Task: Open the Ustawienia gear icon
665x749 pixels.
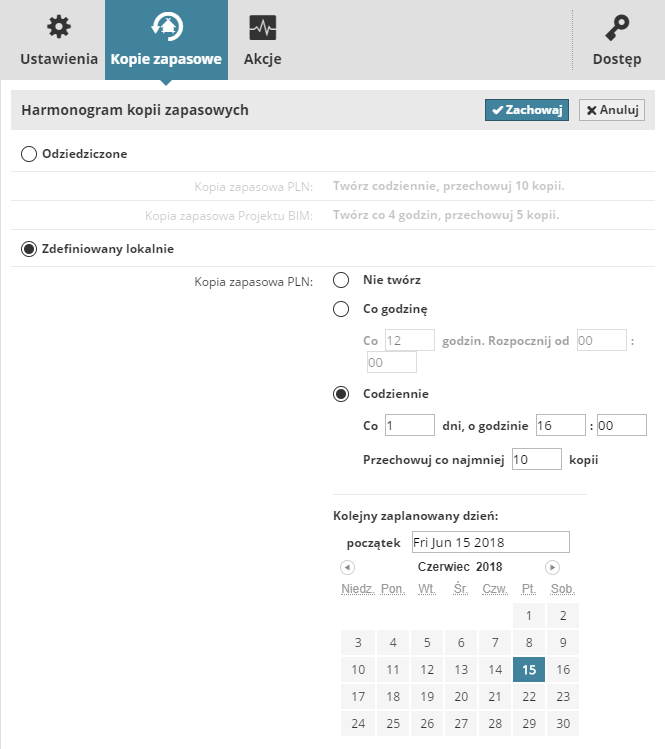Action: pyautogui.click(x=59, y=28)
